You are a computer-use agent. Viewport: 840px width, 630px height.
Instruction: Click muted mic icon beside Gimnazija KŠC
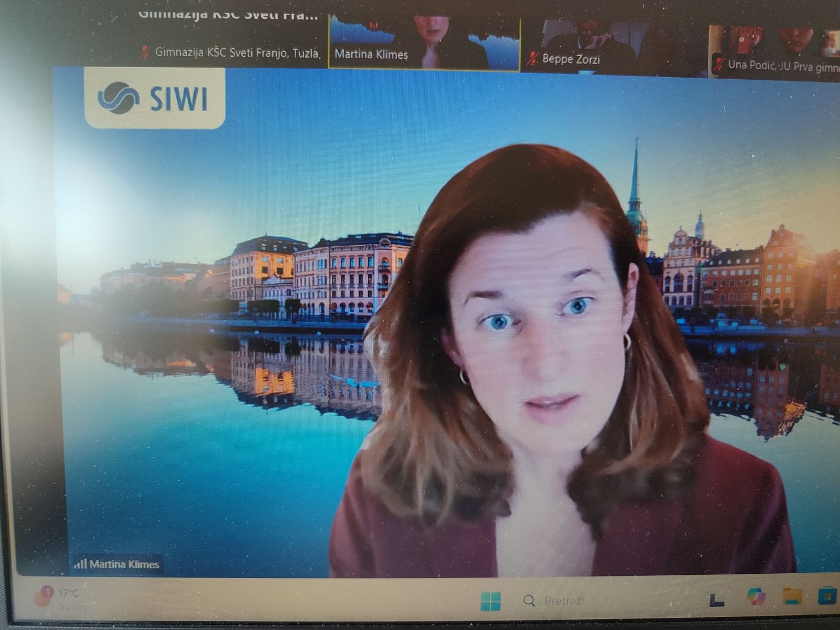[x=145, y=52]
